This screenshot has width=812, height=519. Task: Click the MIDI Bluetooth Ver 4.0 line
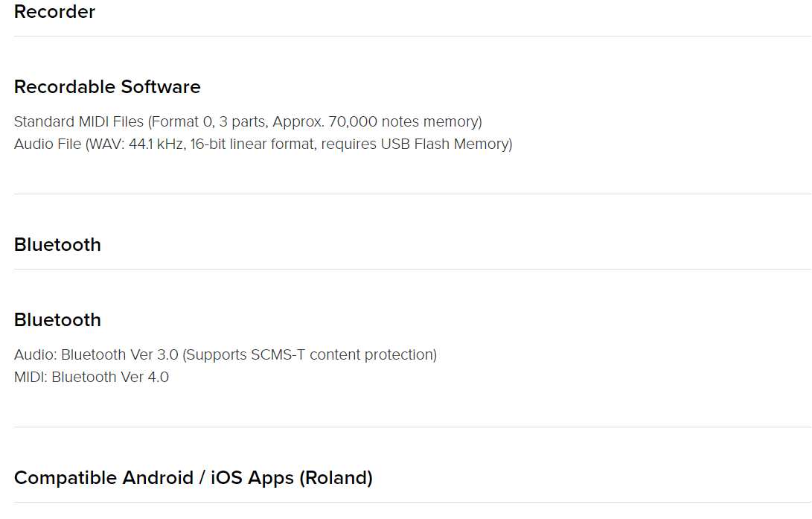pos(91,377)
